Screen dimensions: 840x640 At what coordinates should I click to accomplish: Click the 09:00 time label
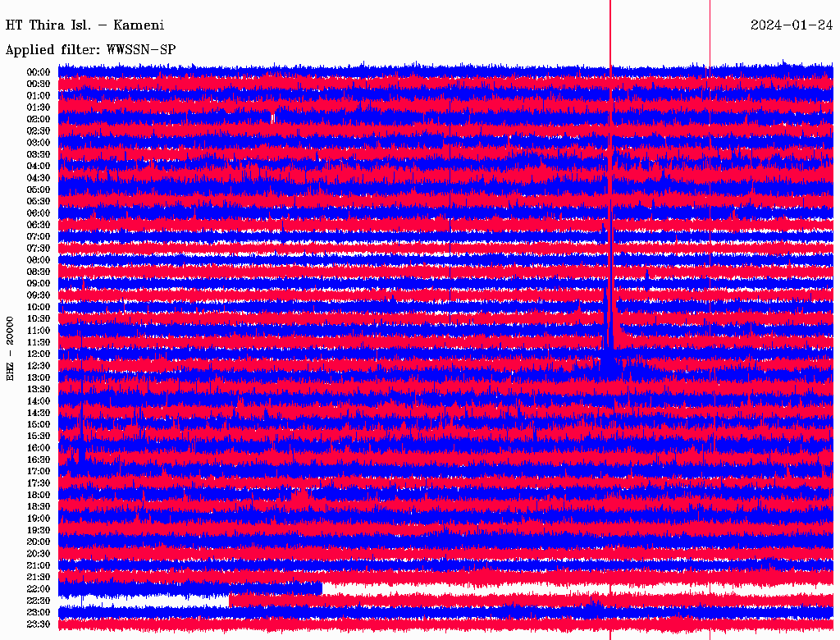pyautogui.click(x=39, y=284)
